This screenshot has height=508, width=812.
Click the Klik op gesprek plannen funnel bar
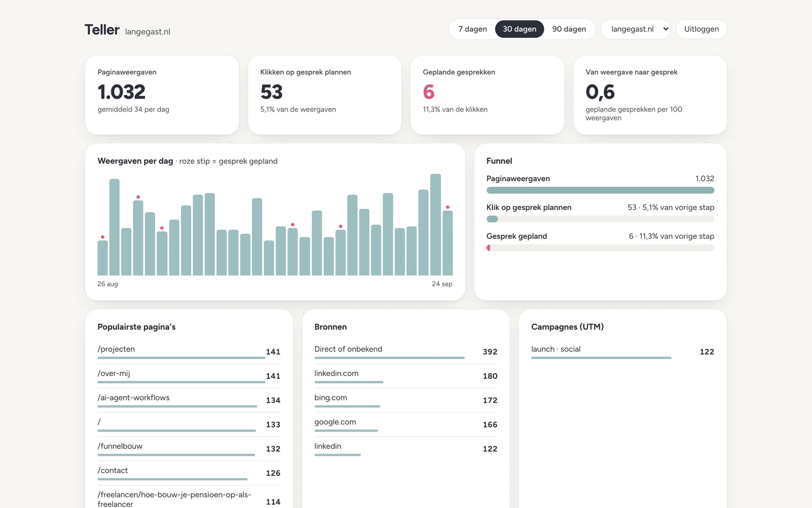coord(600,219)
